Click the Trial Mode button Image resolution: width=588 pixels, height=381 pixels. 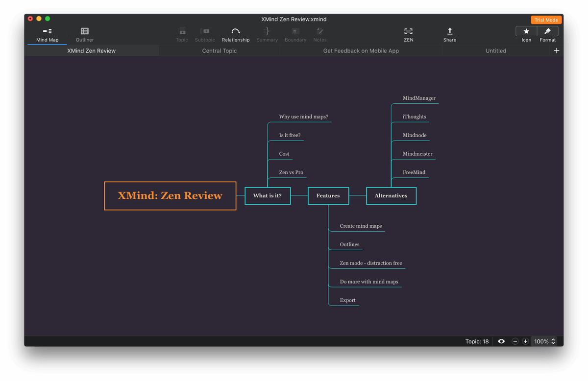[546, 20]
